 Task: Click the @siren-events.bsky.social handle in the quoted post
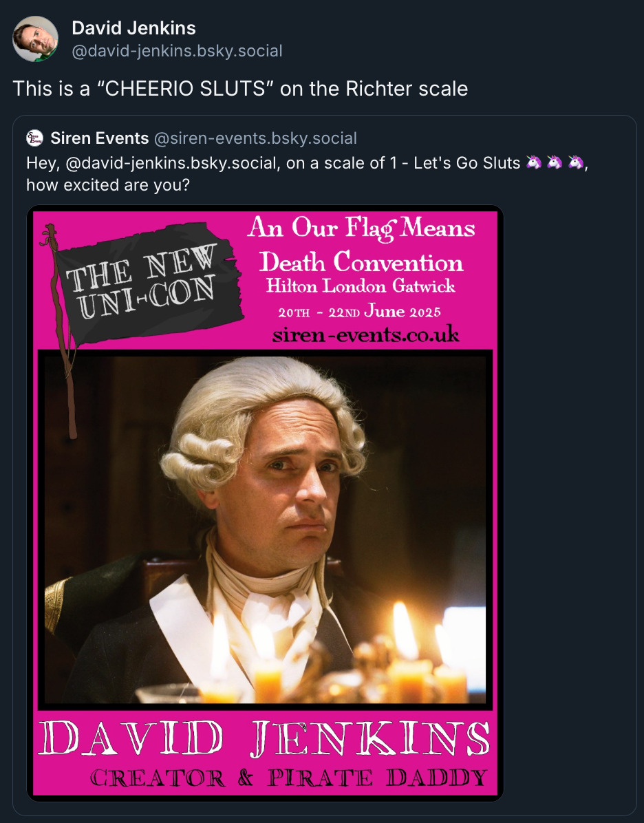[255, 138]
